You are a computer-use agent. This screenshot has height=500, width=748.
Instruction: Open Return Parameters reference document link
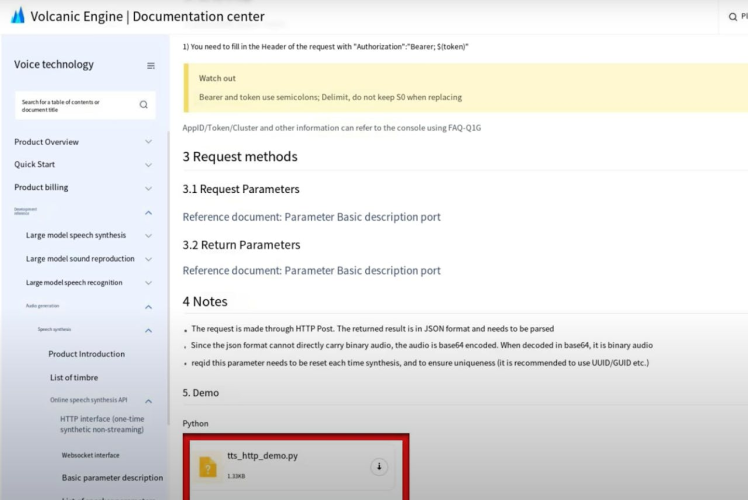pyautogui.click(x=311, y=270)
